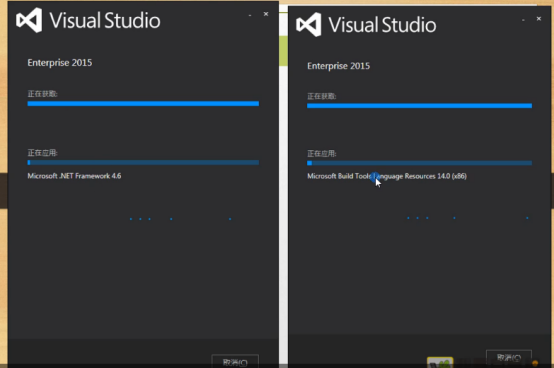Click 正在应用 progress bar in right installer
The height and width of the screenshot is (368, 554).
click(x=419, y=163)
